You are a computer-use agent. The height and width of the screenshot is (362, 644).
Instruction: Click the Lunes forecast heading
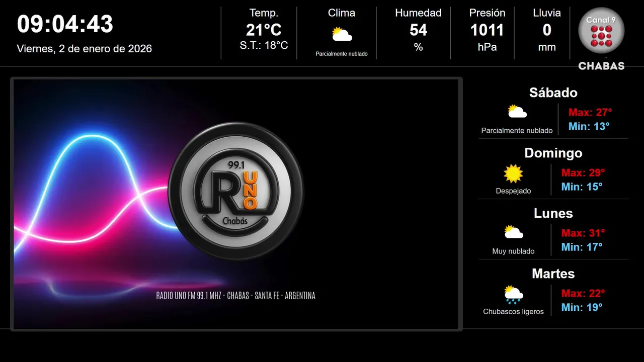pos(553,213)
